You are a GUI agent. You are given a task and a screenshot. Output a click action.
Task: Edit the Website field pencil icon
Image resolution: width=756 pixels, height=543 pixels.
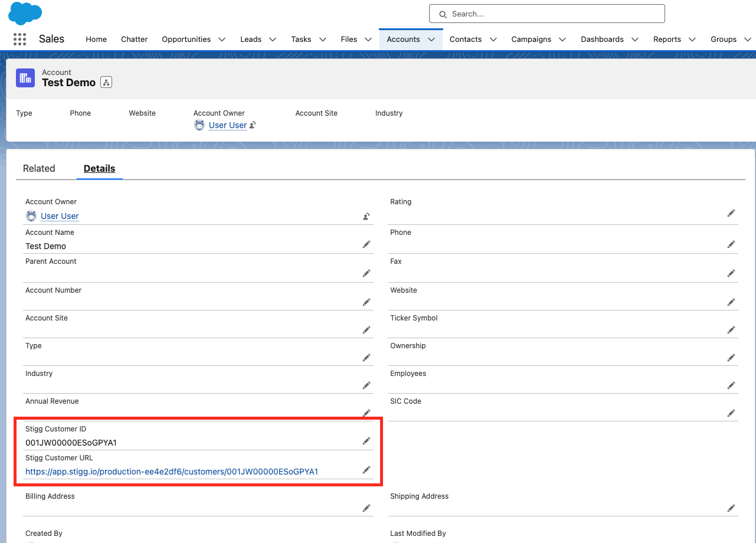(731, 302)
